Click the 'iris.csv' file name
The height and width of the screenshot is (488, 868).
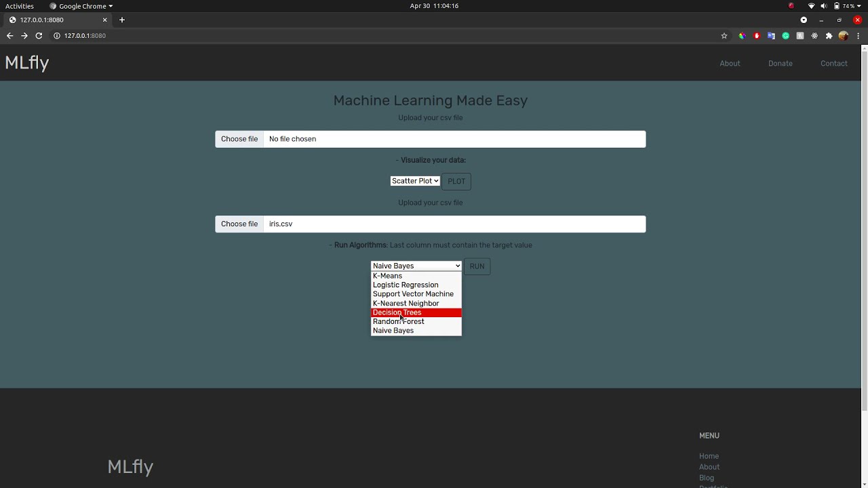[281, 224]
